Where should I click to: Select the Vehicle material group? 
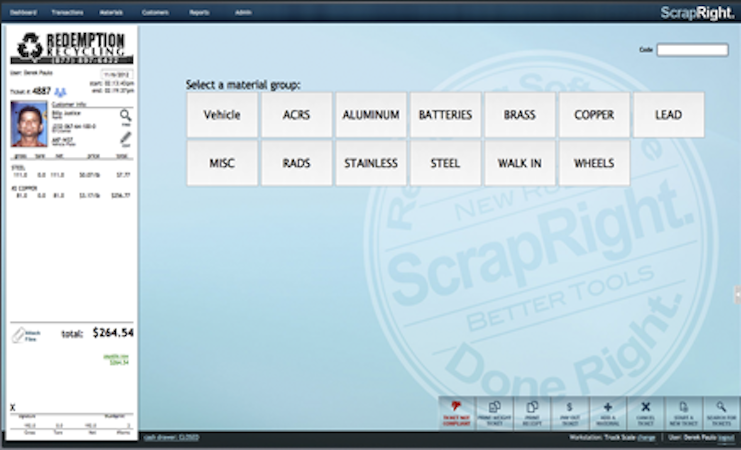tap(222, 115)
